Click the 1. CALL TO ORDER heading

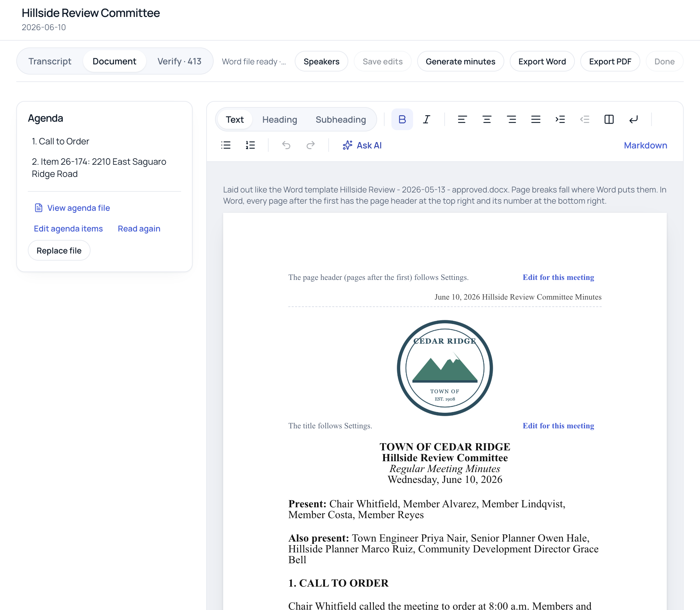[x=338, y=583]
